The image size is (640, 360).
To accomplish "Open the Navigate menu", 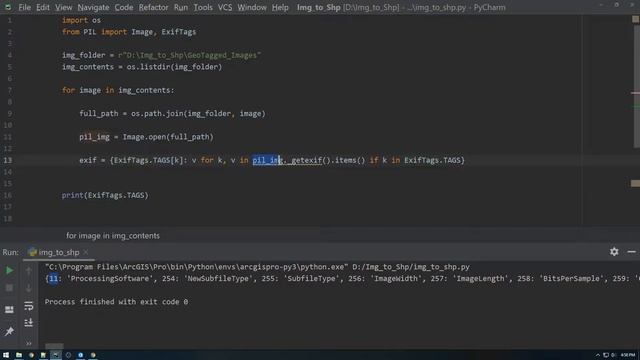I will pyautogui.click(x=93, y=7).
